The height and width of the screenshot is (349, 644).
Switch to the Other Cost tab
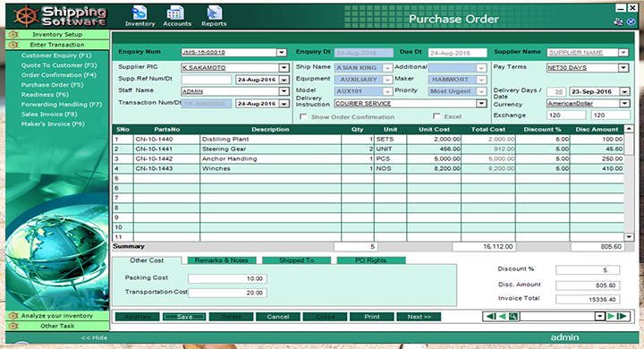[x=147, y=260]
